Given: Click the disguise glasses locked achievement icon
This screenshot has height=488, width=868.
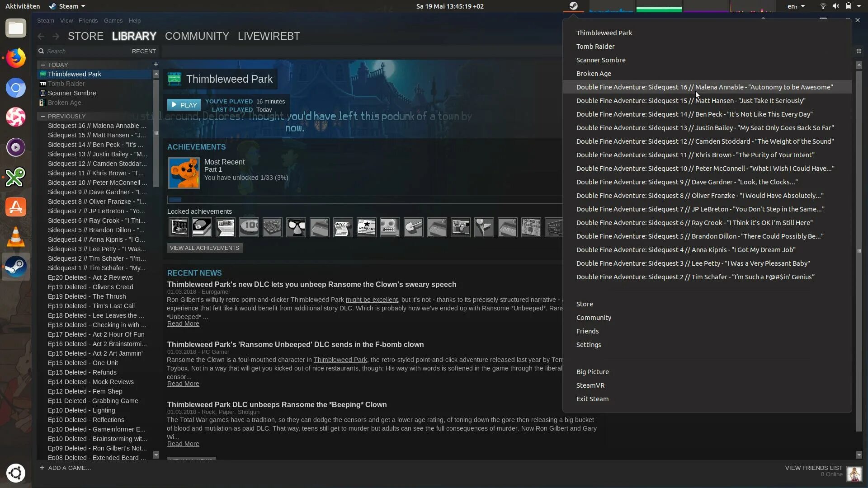Looking at the screenshot, I should coord(296,227).
